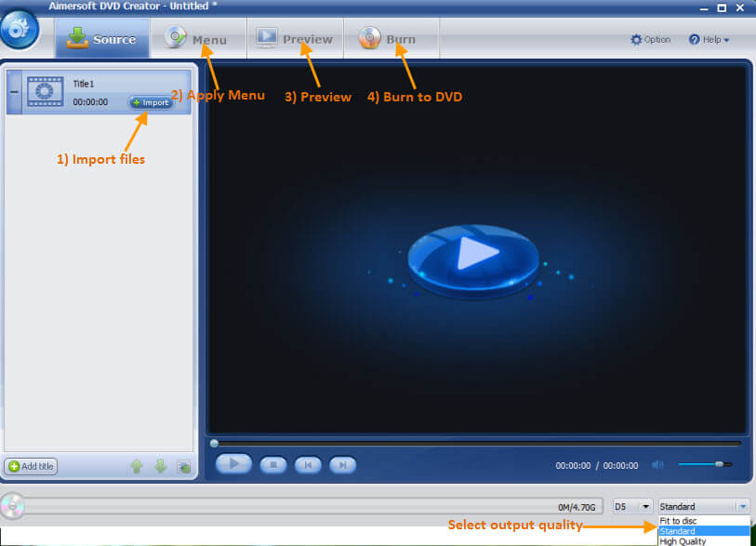Viewport: 756px width, 546px height.
Task: Open the Menu tab
Action: point(198,38)
